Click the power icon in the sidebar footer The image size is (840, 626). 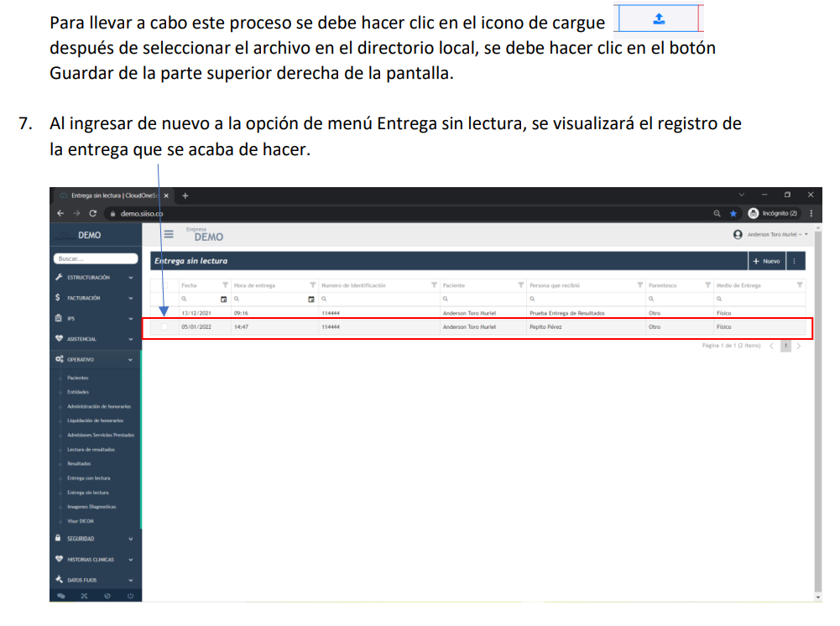pos(130,596)
